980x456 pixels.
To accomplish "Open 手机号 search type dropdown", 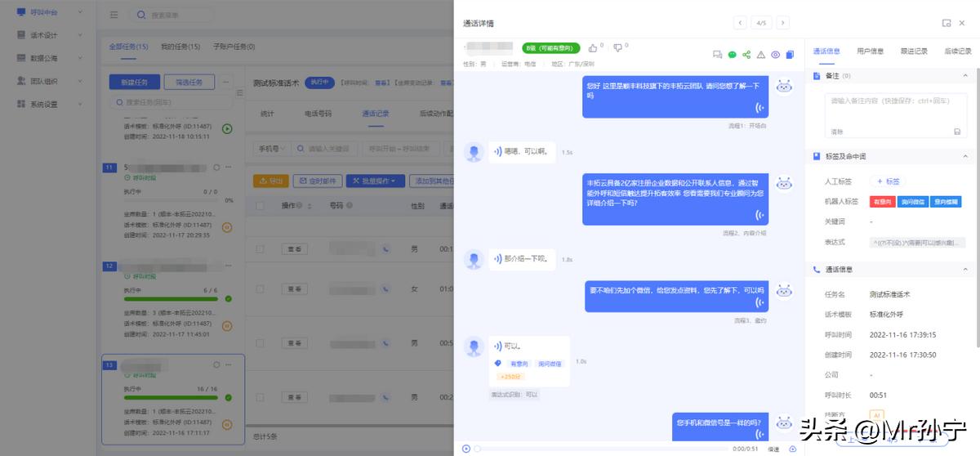I will (x=274, y=149).
